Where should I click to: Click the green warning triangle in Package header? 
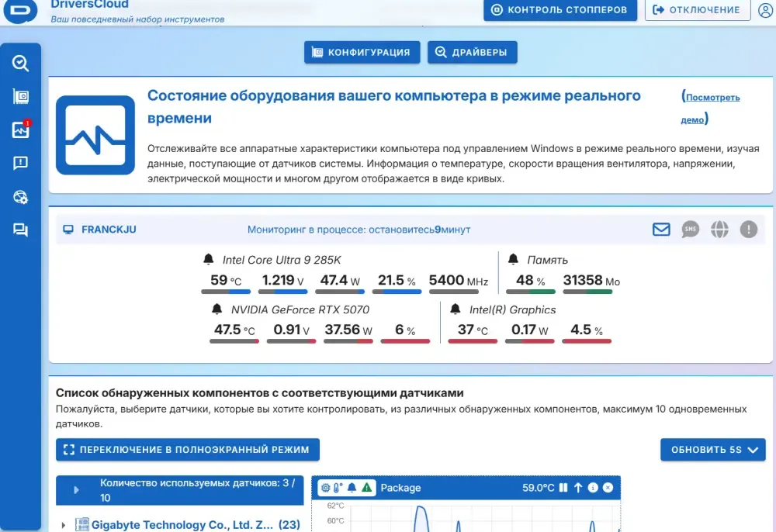[x=367, y=488]
